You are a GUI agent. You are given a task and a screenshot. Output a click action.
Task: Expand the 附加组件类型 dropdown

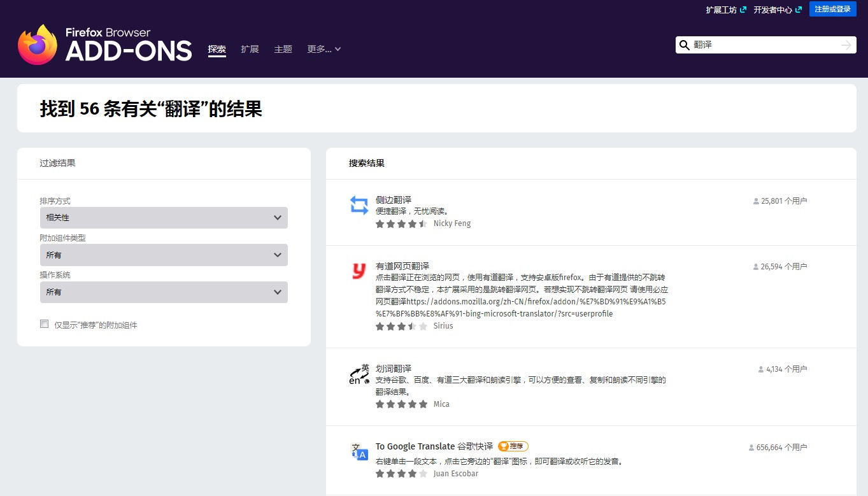tap(164, 255)
